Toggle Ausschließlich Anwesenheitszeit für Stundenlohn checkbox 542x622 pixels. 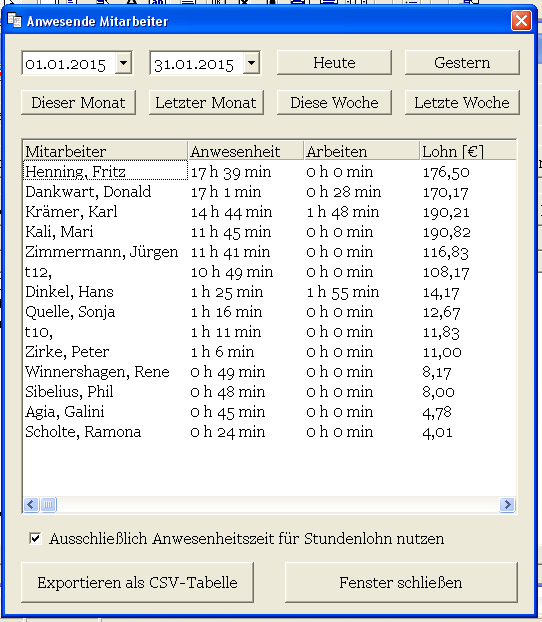(35, 538)
